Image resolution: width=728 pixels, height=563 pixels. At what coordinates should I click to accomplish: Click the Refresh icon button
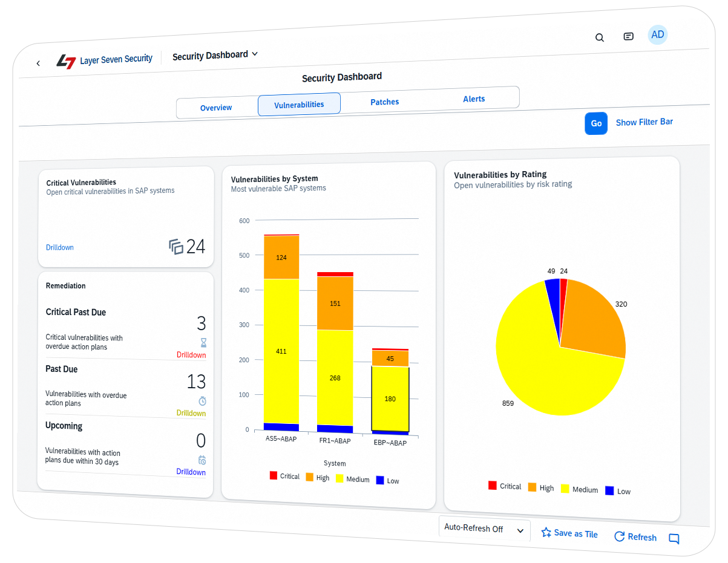[619, 536]
